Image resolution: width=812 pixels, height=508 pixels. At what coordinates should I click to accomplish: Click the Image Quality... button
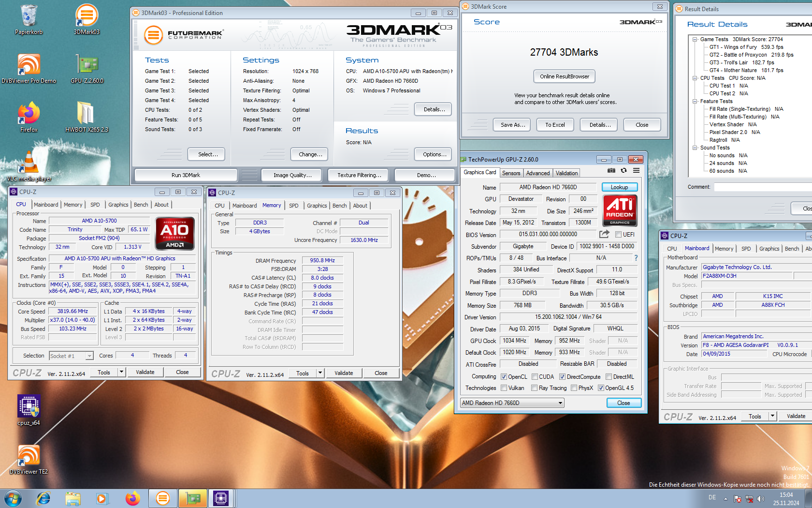coord(292,175)
